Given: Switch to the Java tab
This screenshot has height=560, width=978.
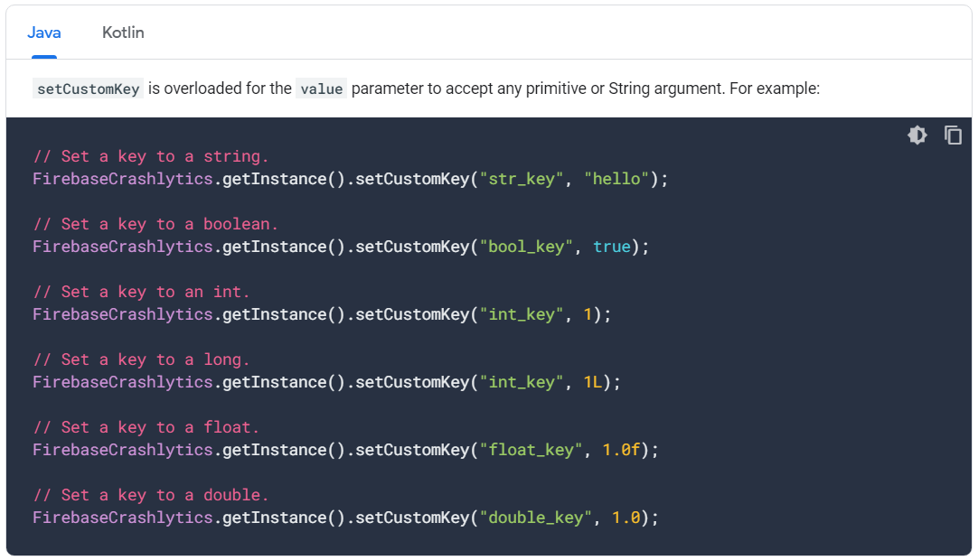Looking at the screenshot, I should click(43, 33).
